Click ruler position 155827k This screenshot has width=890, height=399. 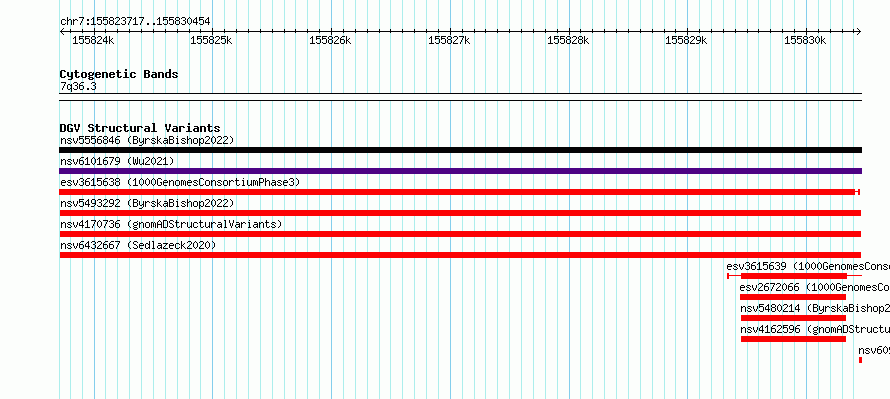449,40
